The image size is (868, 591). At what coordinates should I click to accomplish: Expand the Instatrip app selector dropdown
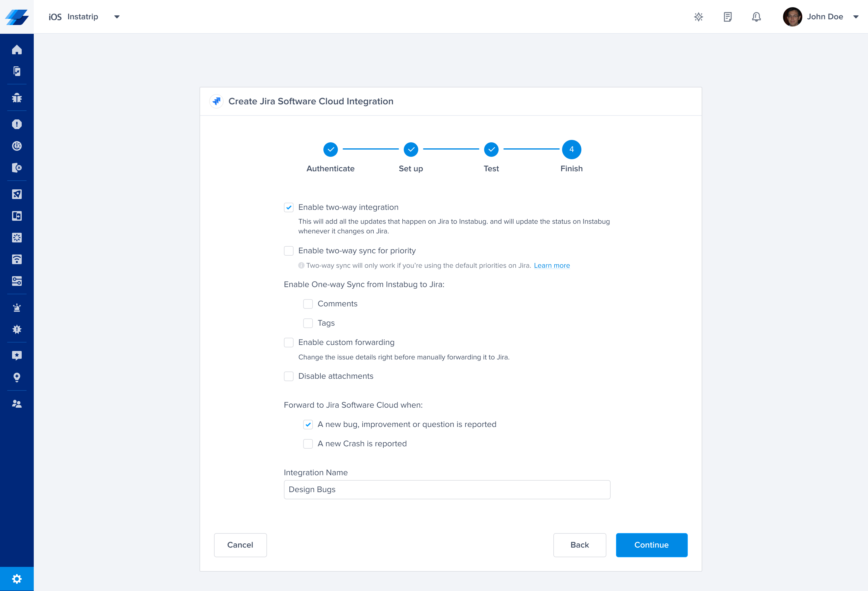click(x=117, y=17)
